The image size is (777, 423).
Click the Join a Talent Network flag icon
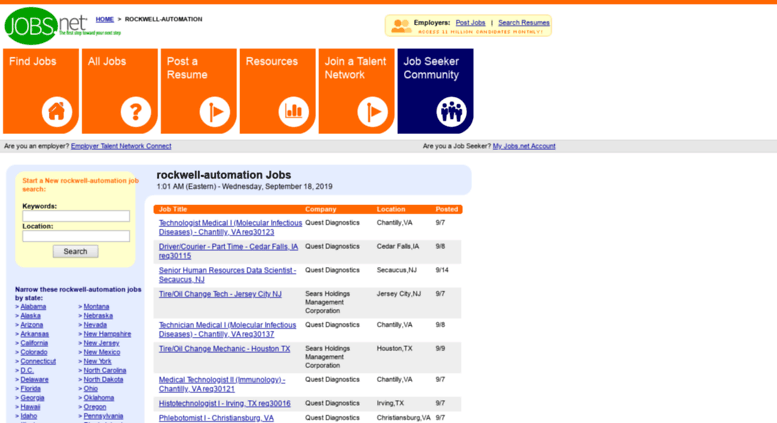click(372, 111)
